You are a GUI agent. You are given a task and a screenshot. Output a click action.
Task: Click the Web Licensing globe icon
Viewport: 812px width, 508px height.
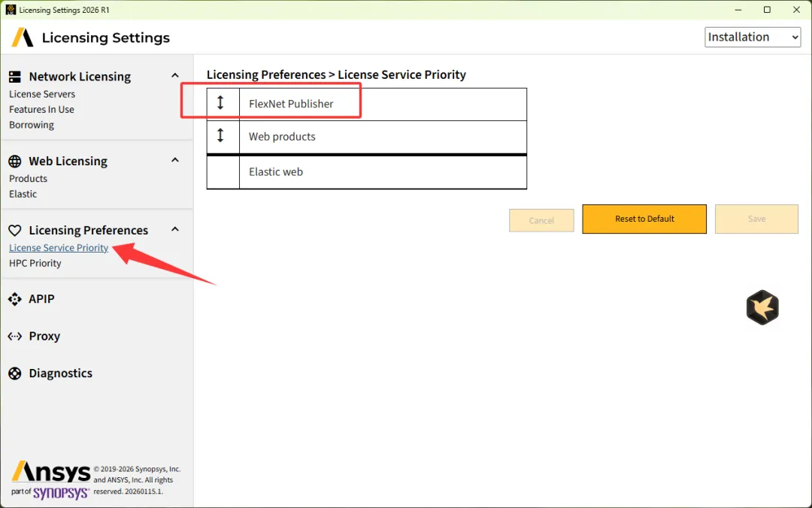tap(15, 161)
